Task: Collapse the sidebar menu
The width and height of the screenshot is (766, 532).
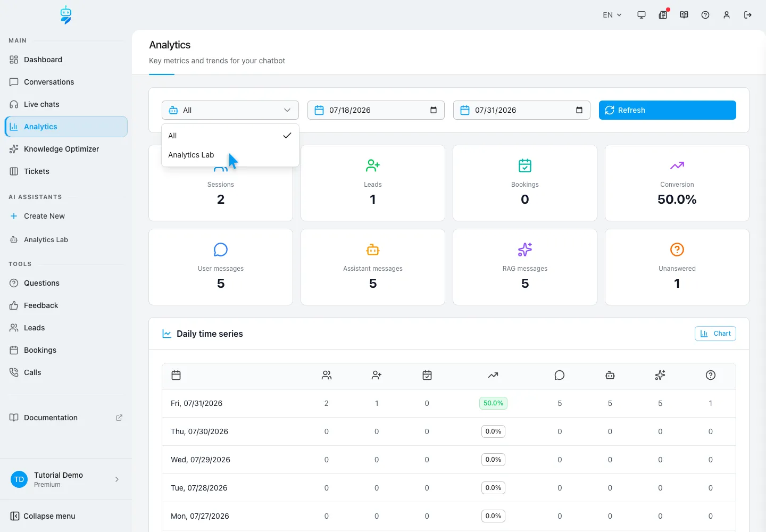Action: pos(43,516)
